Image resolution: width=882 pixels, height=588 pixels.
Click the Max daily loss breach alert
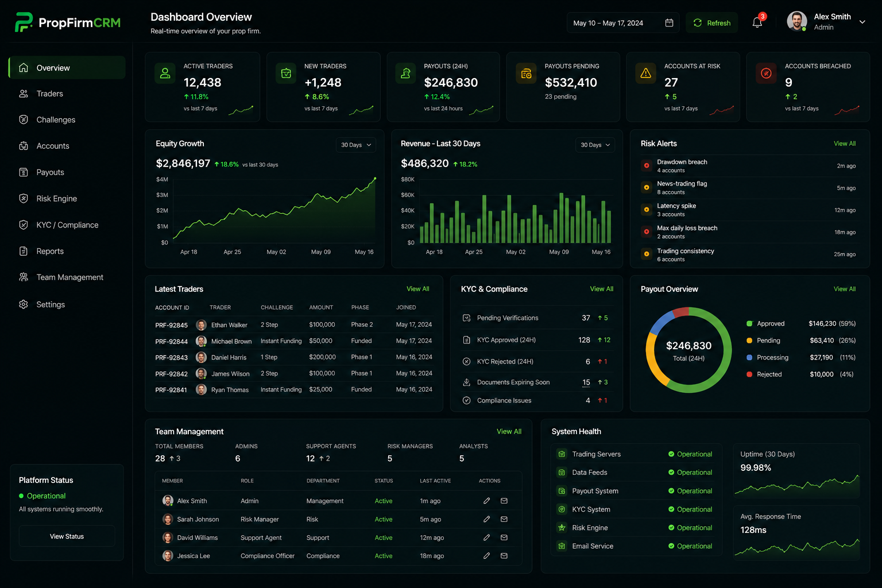[x=748, y=232]
